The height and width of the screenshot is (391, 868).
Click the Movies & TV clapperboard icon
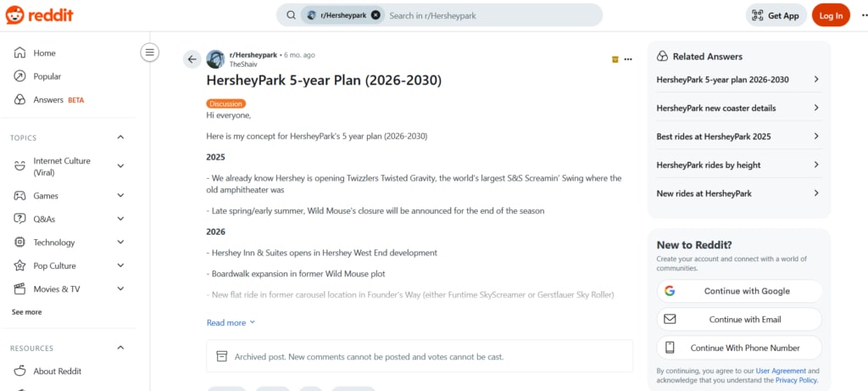click(x=19, y=289)
